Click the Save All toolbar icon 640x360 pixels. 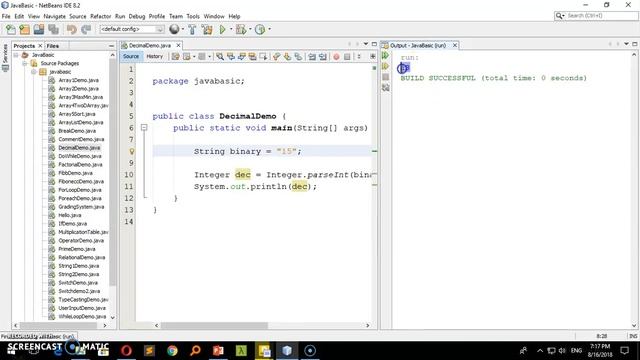[x=53, y=29]
